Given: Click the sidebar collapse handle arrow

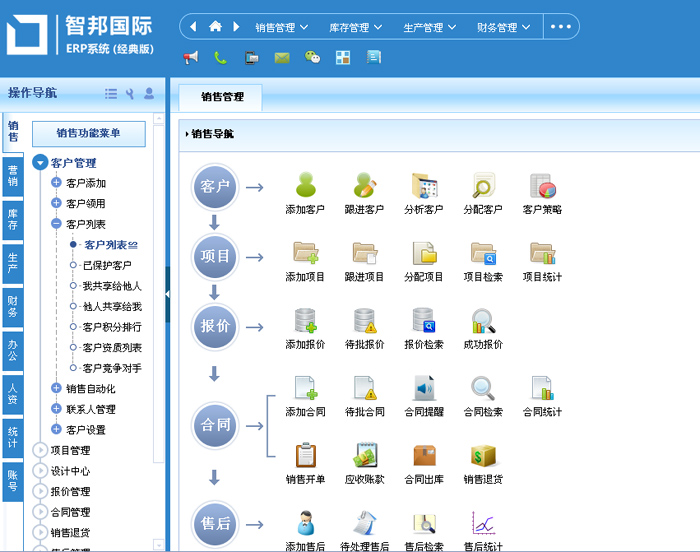Looking at the screenshot, I should tap(167, 293).
